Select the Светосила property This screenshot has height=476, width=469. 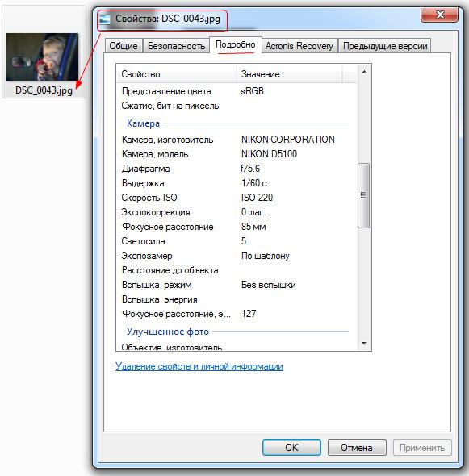[x=144, y=241]
